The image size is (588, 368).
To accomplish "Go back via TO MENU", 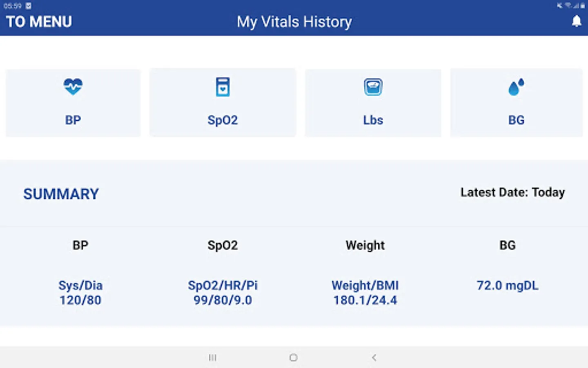I will (39, 22).
